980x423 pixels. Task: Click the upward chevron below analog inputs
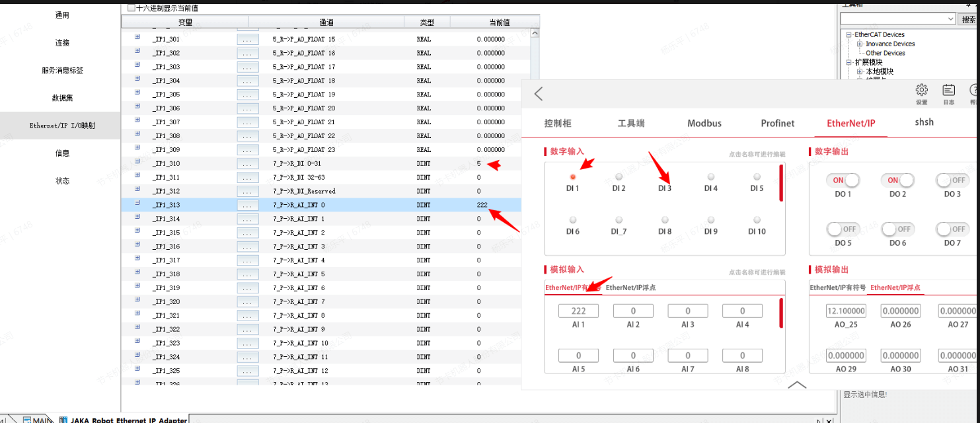tap(797, 385)
